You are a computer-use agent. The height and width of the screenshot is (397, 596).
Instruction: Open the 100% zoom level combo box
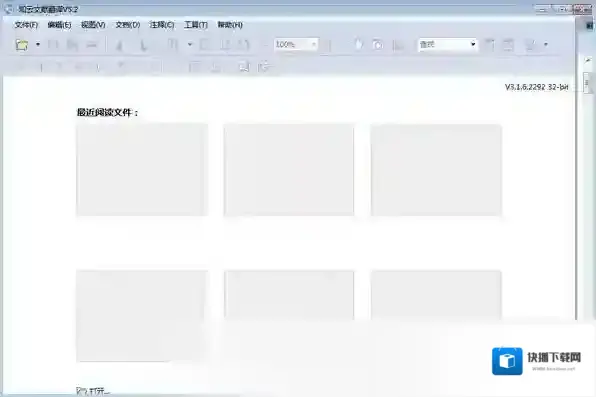point(296,44)
